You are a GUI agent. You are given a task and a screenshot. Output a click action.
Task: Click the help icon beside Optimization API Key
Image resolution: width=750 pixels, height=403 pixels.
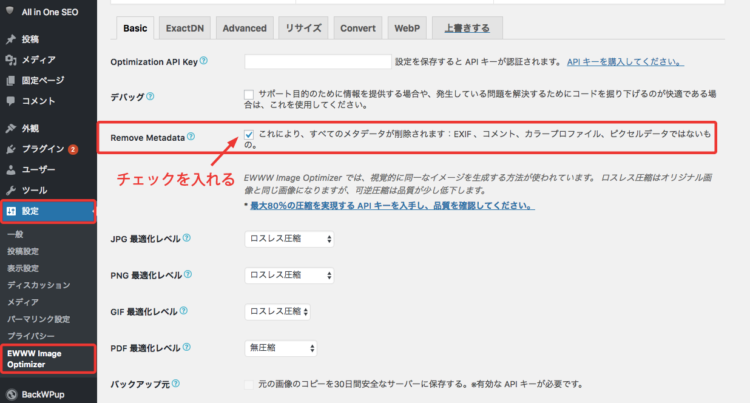[x=204, y=61]
